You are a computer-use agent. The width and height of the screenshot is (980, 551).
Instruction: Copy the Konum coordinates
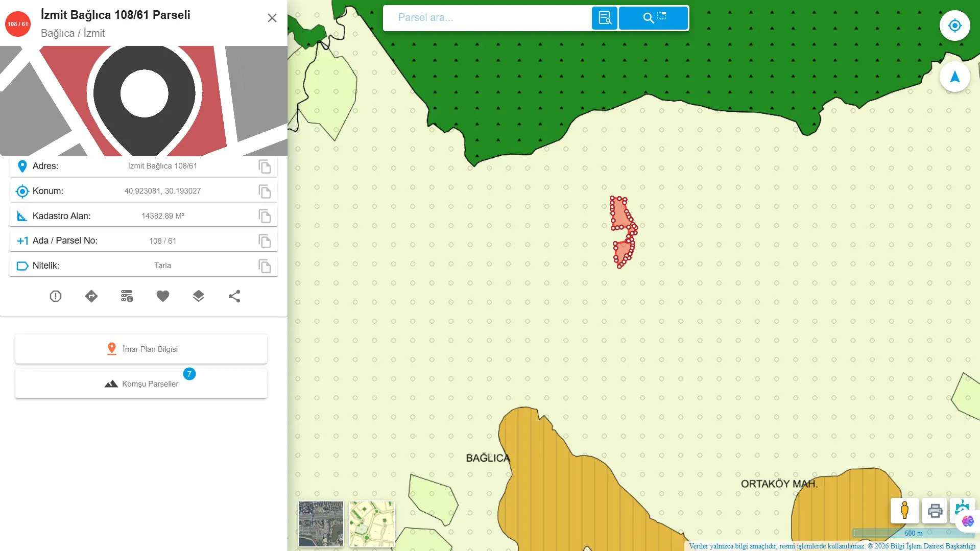265,191
